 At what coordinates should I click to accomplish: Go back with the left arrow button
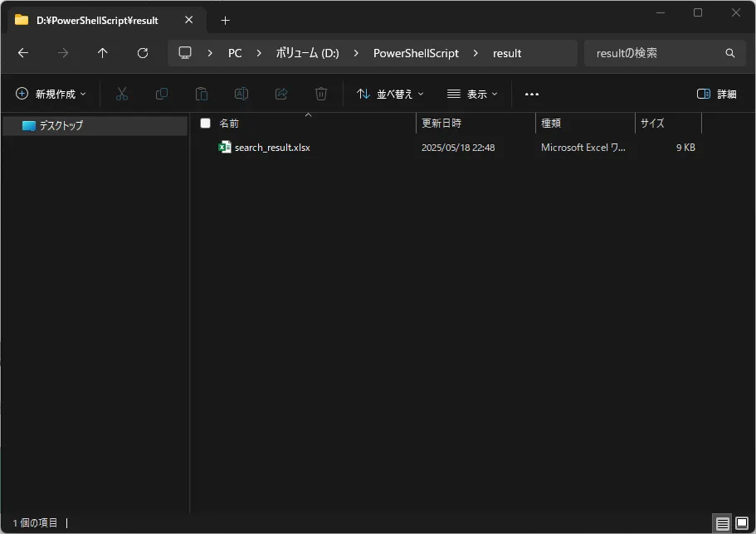pyautogui.click(x=23, y=53)
